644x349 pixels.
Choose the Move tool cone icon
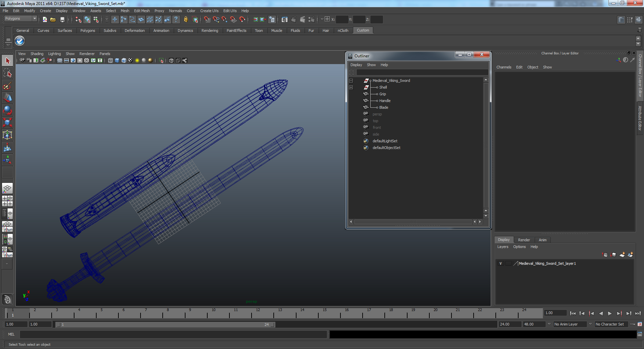(7, 98)
